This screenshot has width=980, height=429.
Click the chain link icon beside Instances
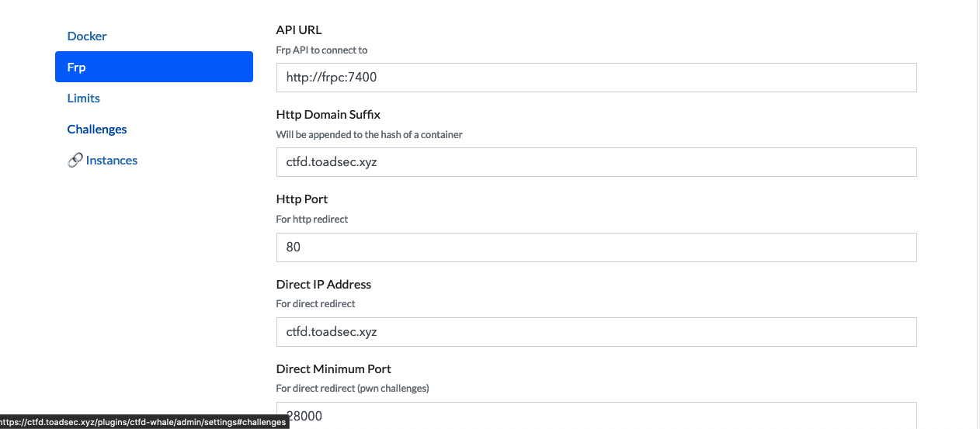[75, 161]
